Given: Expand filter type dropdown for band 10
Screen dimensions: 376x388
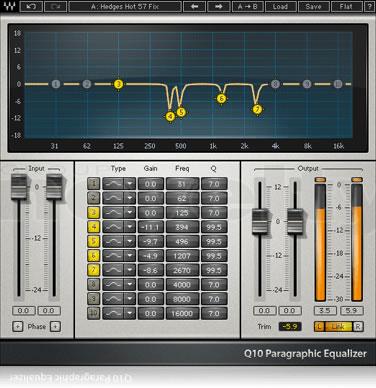Looking at the screenshot, I should 130,313.
